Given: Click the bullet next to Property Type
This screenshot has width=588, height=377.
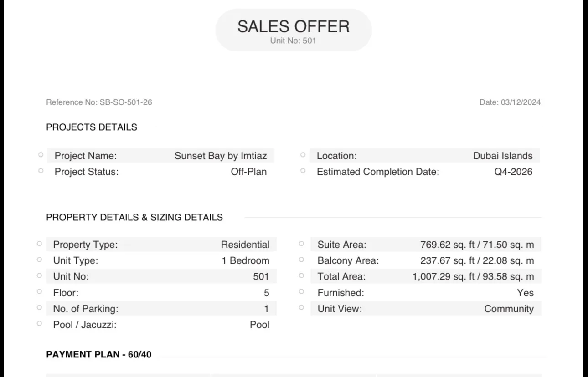Looking at the screenshot, I should (x=39, y=244).
